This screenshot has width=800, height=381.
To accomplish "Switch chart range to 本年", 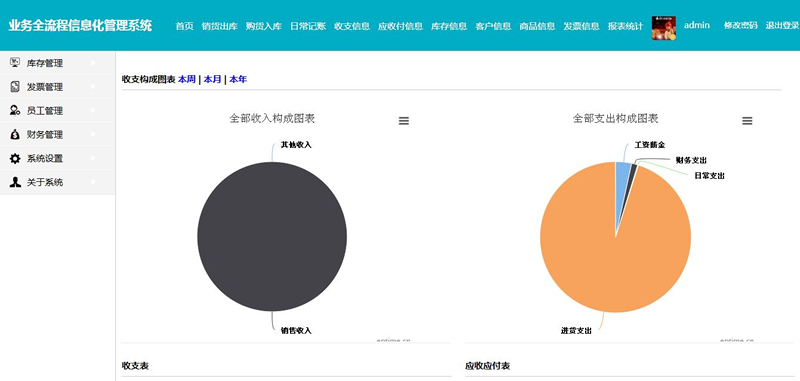I will coord(238,79).
